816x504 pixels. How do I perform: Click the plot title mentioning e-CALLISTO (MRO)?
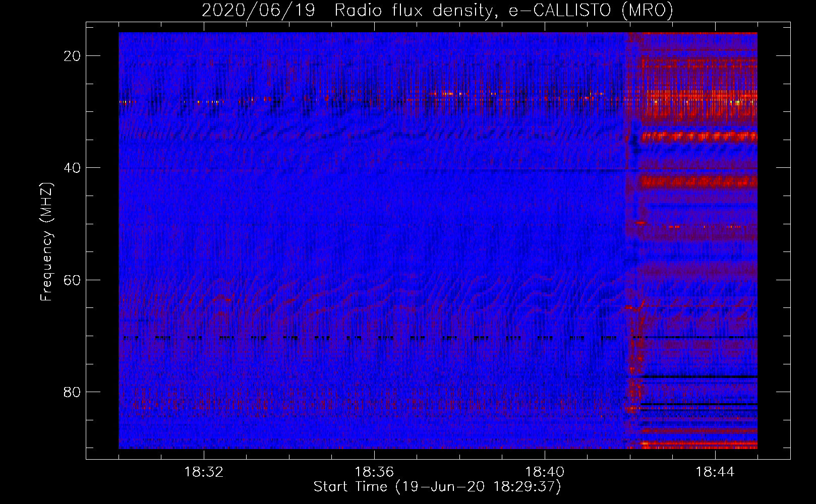[437, 10]
